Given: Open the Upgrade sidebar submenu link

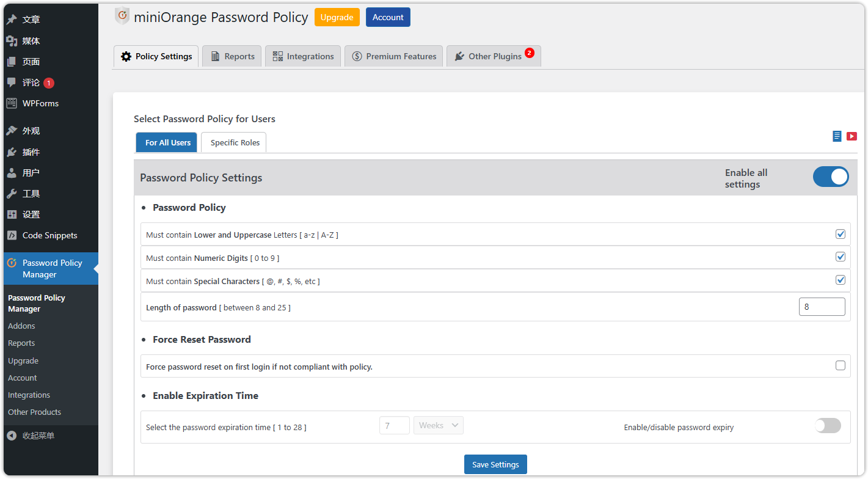Looking at the screenshot, I should (x=23, y=360).
